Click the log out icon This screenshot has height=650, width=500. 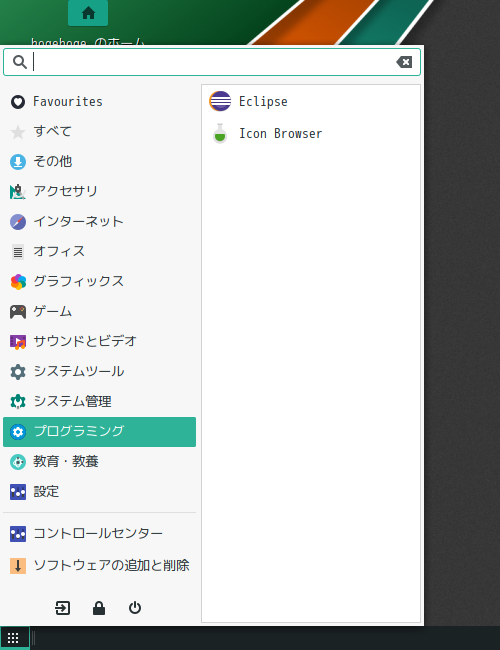[63, 608]
